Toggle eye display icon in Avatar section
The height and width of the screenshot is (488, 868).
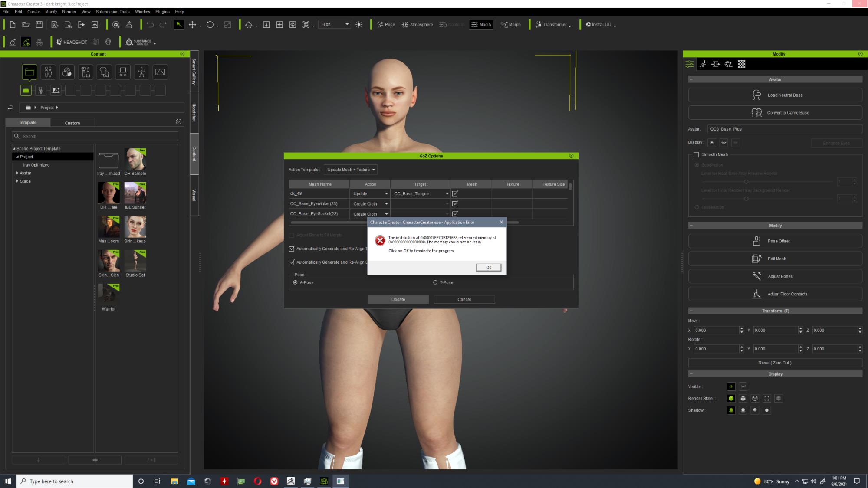tap(712, 143)
